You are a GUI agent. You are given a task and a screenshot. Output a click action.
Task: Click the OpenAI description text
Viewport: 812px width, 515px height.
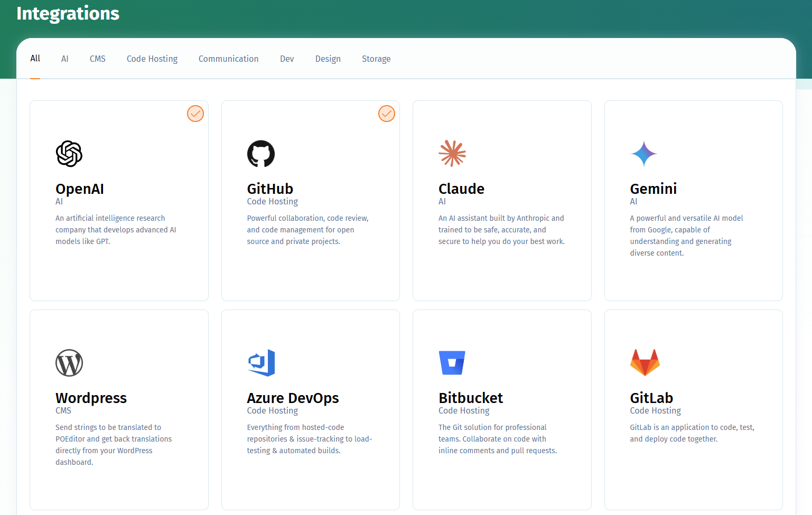[x=116, y=230]
